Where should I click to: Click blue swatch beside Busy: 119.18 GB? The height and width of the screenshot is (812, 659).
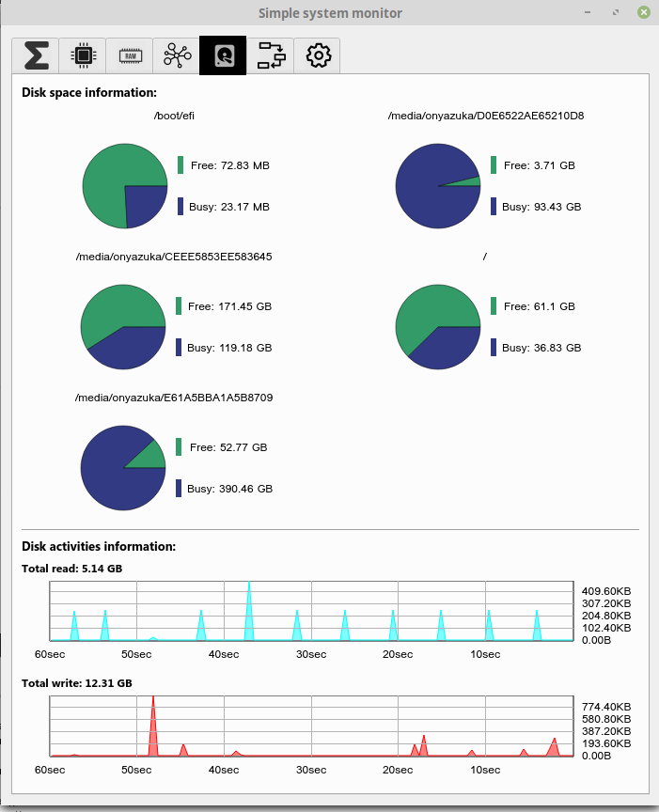(179, 347)
